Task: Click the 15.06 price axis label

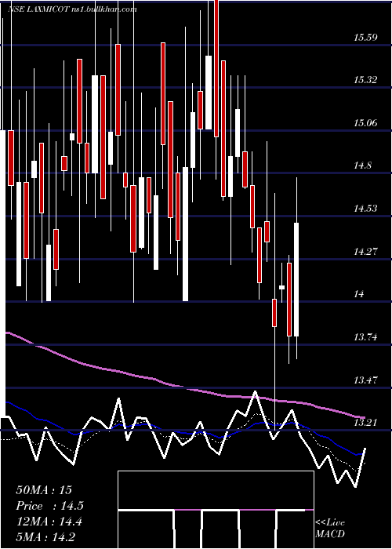Action: point(365,123)
